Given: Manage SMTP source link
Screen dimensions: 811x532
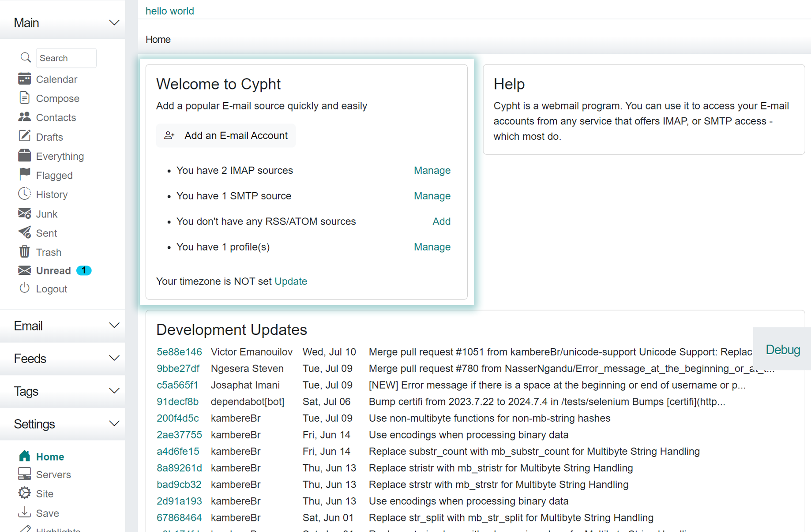Looking at the screenshot, I should (432, 196).
